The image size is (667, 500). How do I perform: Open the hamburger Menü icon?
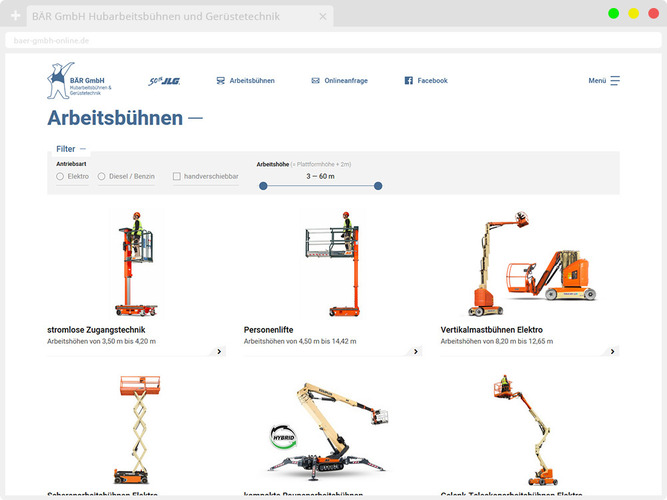pos(615,81)
